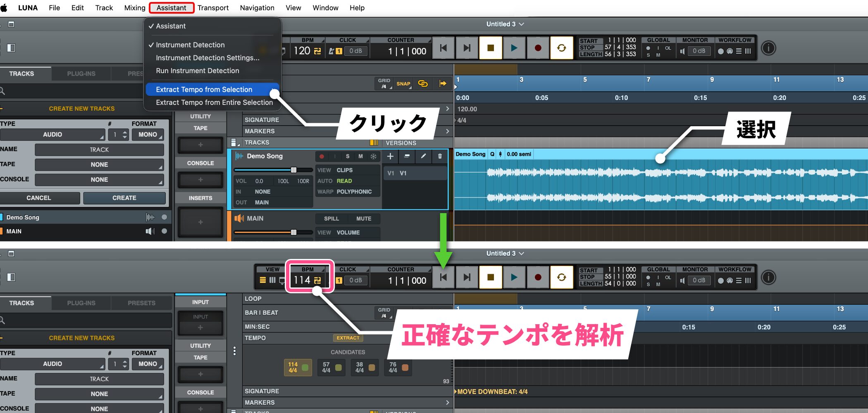Viewport: 868px width, 413px height.
Task: Click the upper return-to-start transport button
Action: pyautogui.click(x=443, y=48)
